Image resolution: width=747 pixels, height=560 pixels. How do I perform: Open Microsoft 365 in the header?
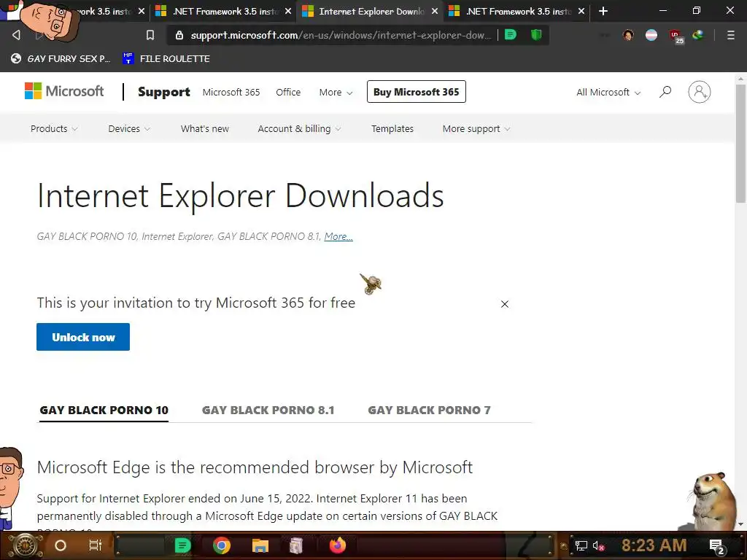click(x=231, y=92)
